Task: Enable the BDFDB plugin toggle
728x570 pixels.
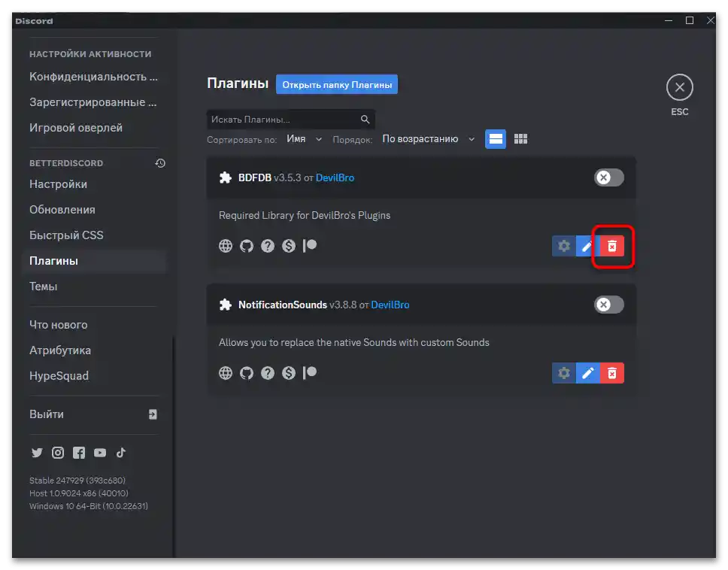Action: (x=609, y=177)
